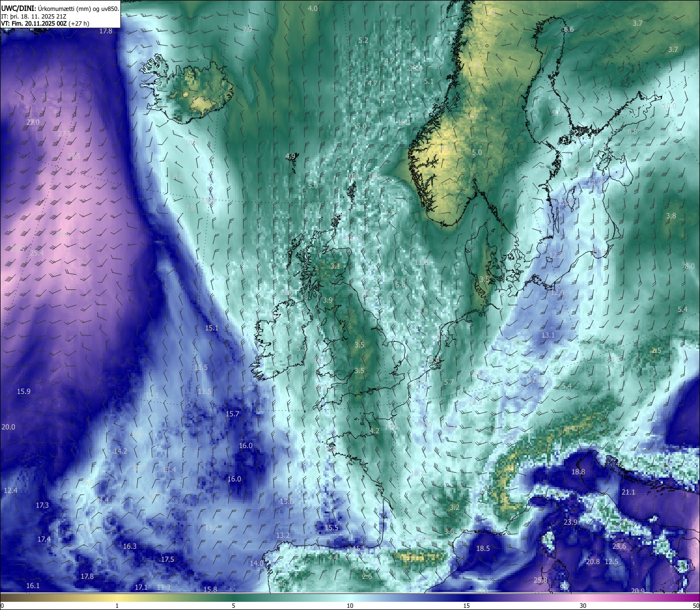Click the 4.9 value near the Faroe Islands

[290, 156]
